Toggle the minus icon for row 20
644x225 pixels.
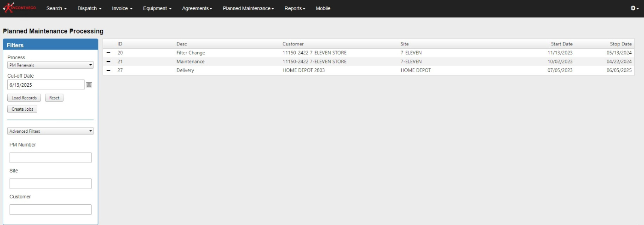109,53
